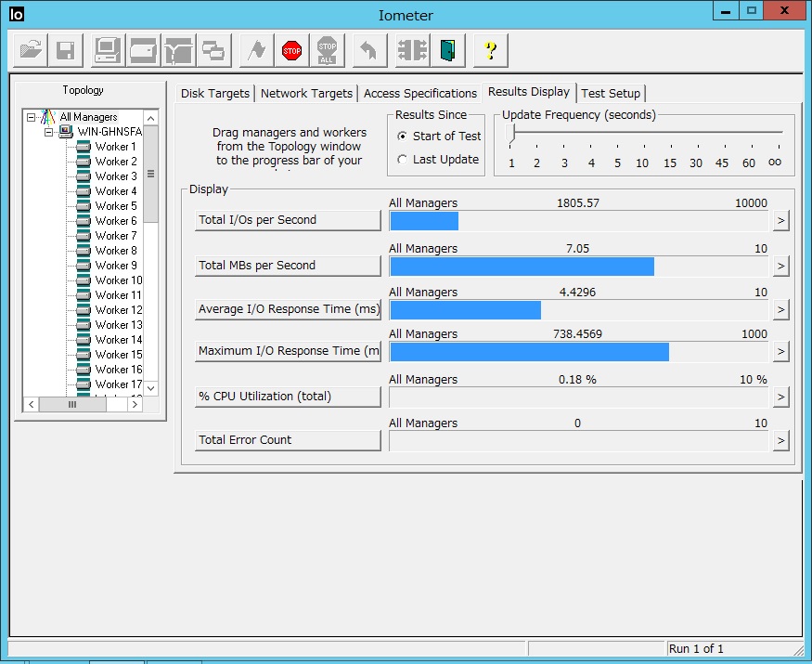Open the Test Setup tab
This screenshot has width=812, height=664.
[x=610, y=94]
